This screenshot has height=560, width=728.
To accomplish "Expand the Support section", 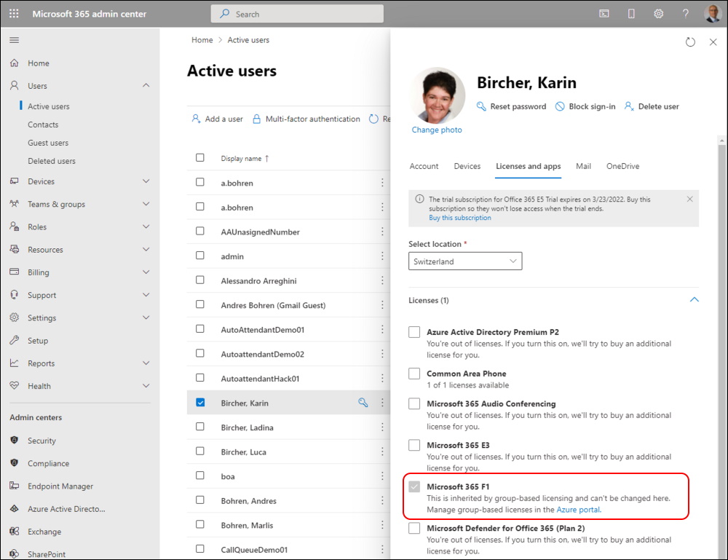I will [146, 295].
